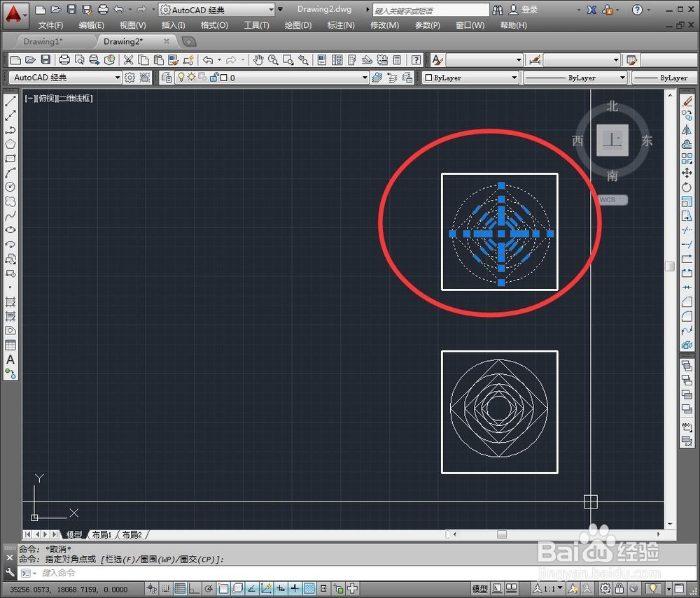Image resolution: width=700 pixels, height=598 pixels.
Task: Select the Line tool in draw toolbar
Action: (10, 101)
